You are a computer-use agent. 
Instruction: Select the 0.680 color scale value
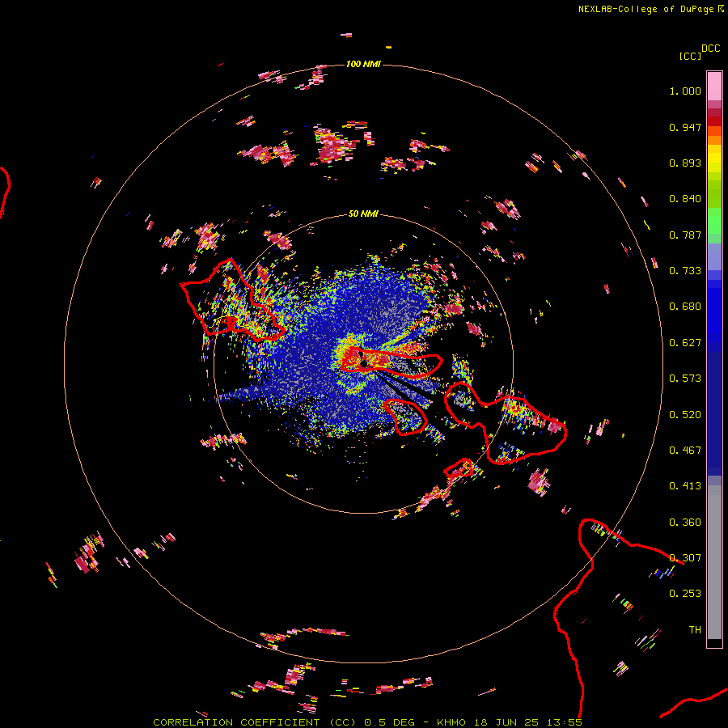click(x=685, y=307)
